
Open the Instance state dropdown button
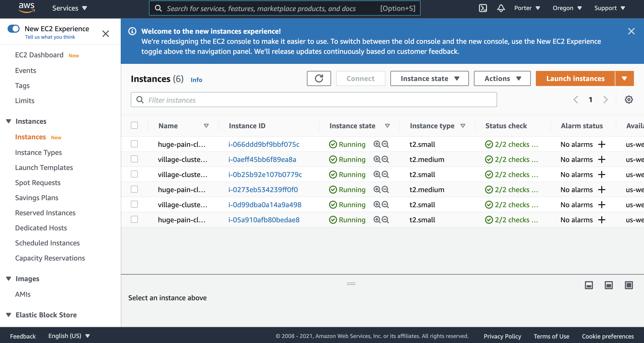click(x=429, y=78)
